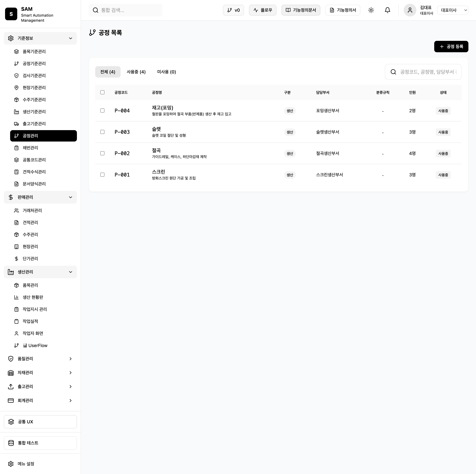This screenshot has width=476, height=474.
Task: Click the user avatar icon
Action: point(410,10)
